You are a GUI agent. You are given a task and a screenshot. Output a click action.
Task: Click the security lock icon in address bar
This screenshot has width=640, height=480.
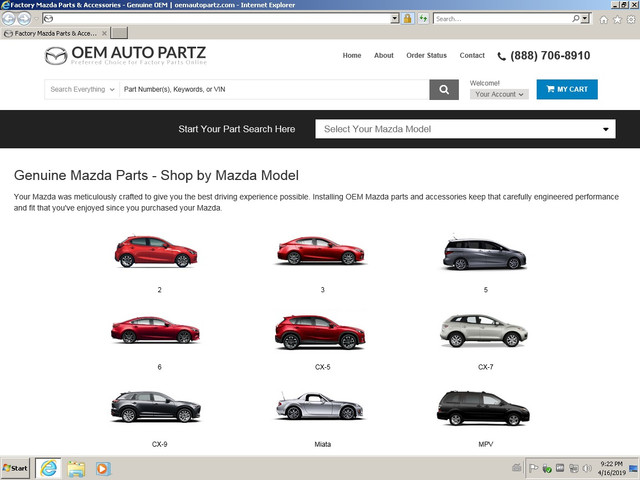[407, 18]
